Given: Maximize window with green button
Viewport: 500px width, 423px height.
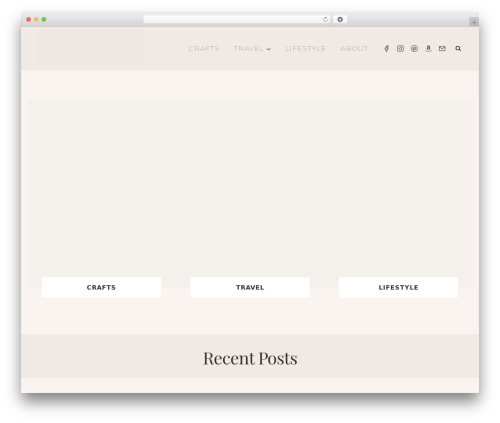Looking at the screenshot, I should (x=44, y=20).
